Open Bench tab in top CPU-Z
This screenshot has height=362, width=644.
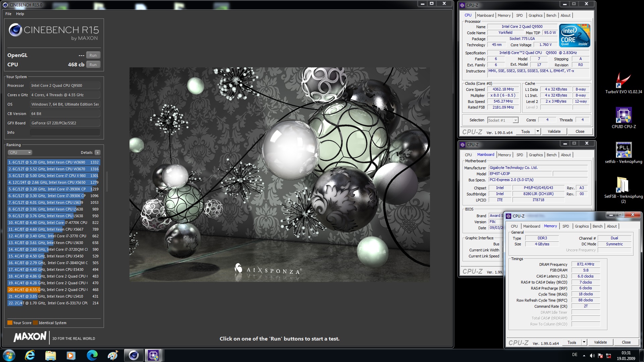(x=551, y=15)
